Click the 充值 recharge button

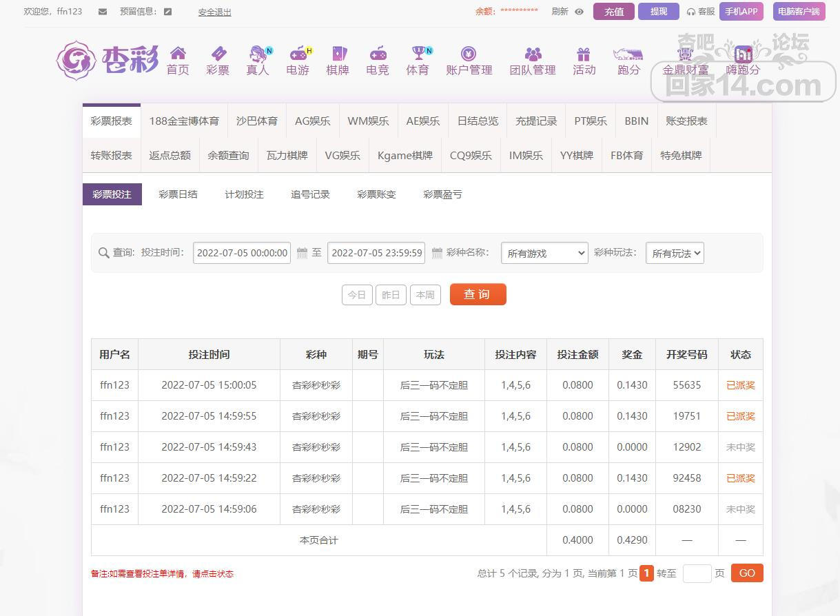click(613, 12)
